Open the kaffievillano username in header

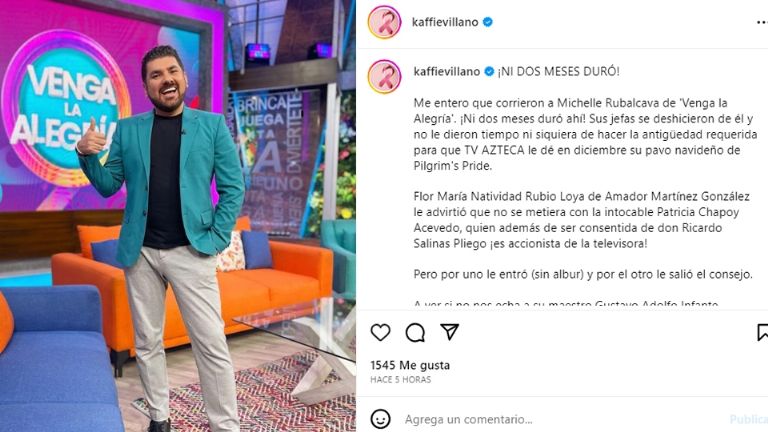coord(445,22)
